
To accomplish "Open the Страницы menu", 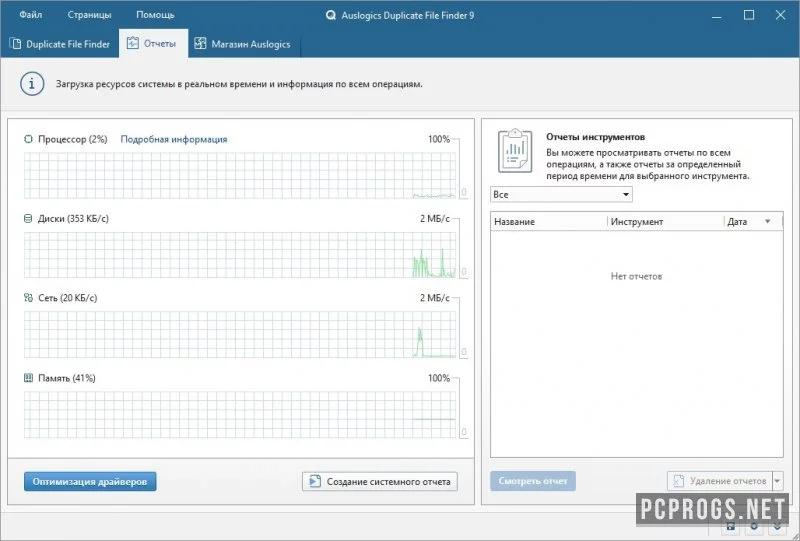I will 89,15.
